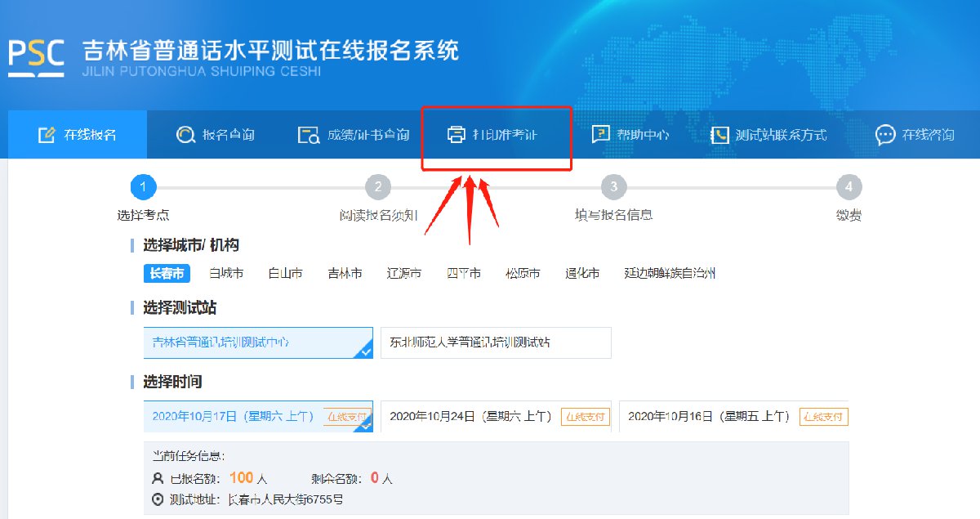The width and height of the screenshot is (980, 519).
Task: Click the 当前任务信息 label
Action: [x=189, y=456]
